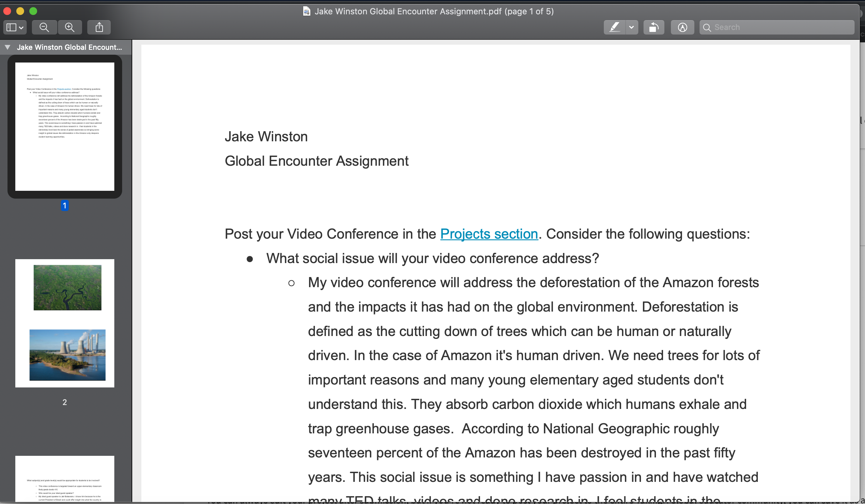Viewport: 865px width, 504px height.
Task: Expand the highlight color dropdown arrow
Action: pyautogui.click(x=631, y=27)
